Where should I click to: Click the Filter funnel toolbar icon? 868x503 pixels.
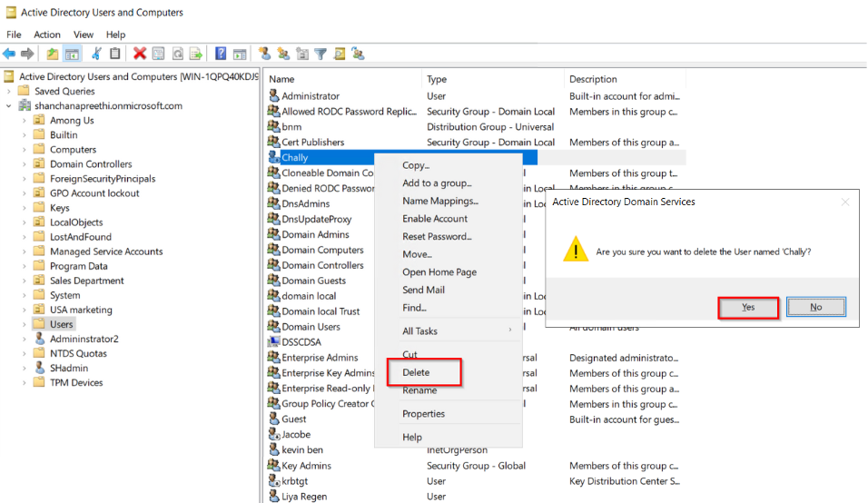pyautogui.click(x=321, y=54)
